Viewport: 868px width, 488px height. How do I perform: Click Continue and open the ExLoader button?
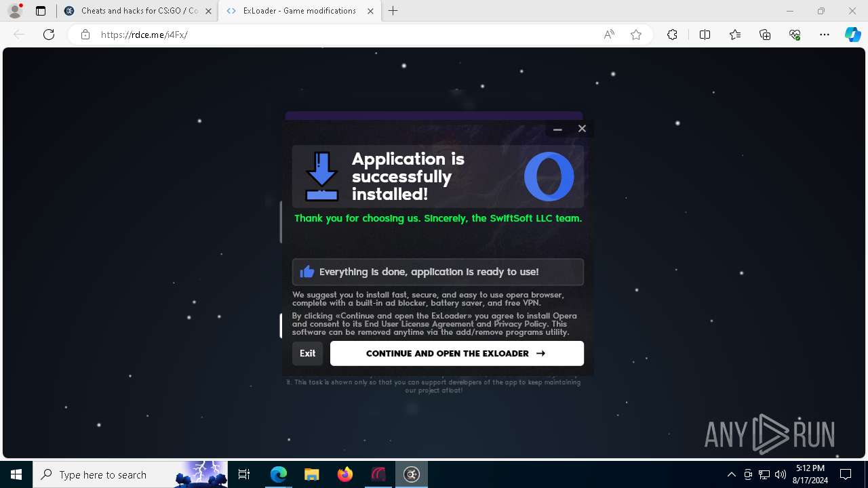tap(456, 353)
